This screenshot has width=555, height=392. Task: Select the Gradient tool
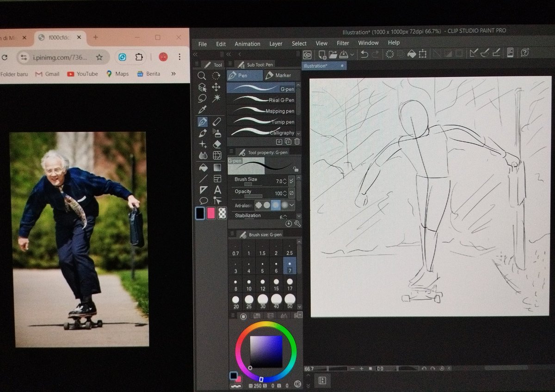click(x=217, y=167)
